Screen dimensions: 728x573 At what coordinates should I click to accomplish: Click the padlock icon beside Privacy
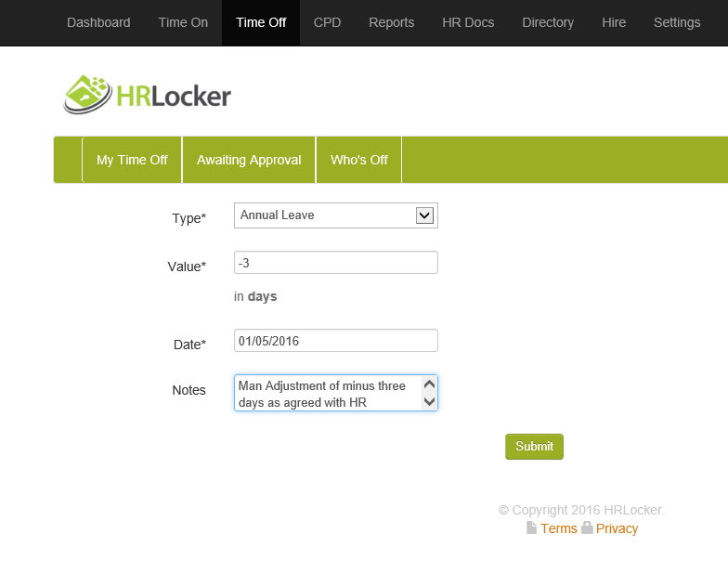coord(587,528)
